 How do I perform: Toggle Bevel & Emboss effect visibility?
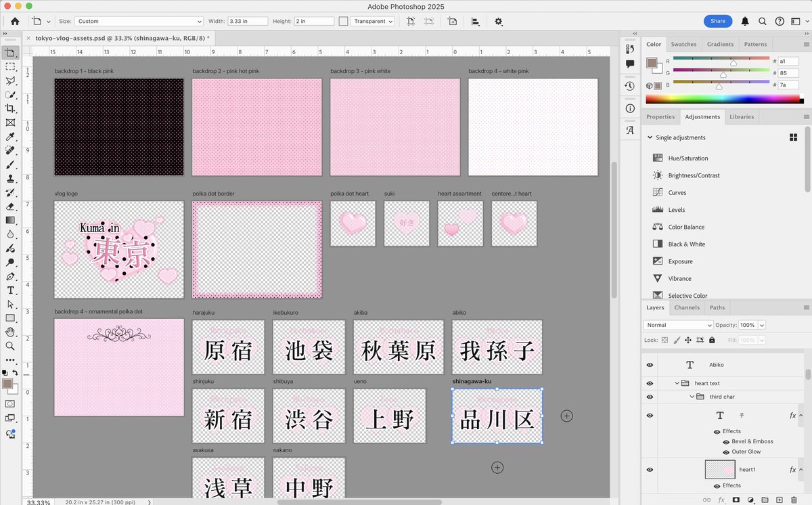click(725, 441)
